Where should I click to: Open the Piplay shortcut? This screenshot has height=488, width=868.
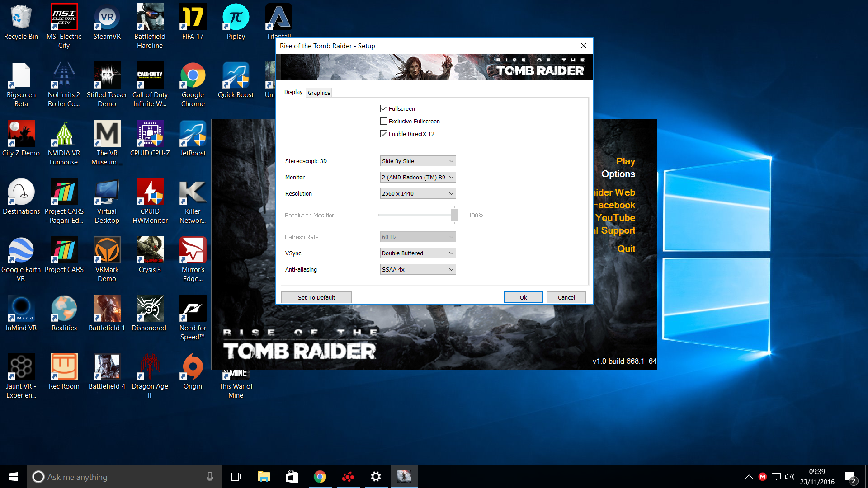coord(236,23)
